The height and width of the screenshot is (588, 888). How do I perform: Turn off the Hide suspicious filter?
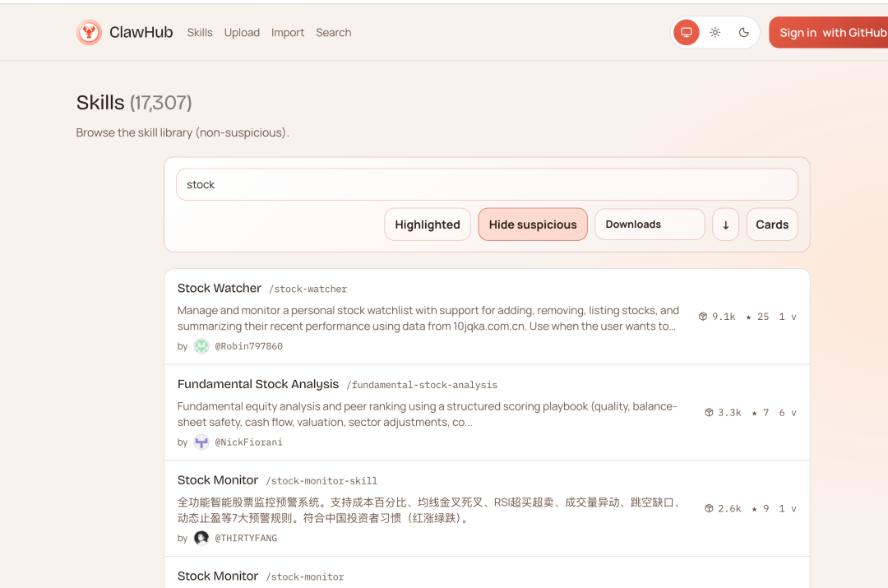[x=533, y=225]
